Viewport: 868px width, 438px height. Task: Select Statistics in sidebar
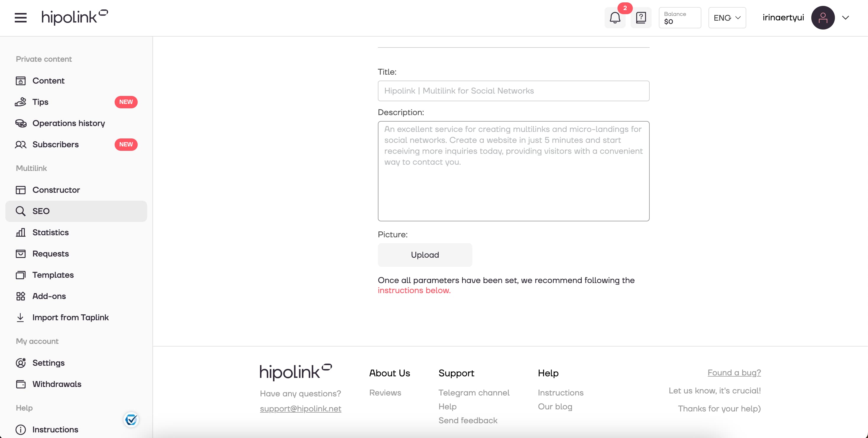coord(76,232)
